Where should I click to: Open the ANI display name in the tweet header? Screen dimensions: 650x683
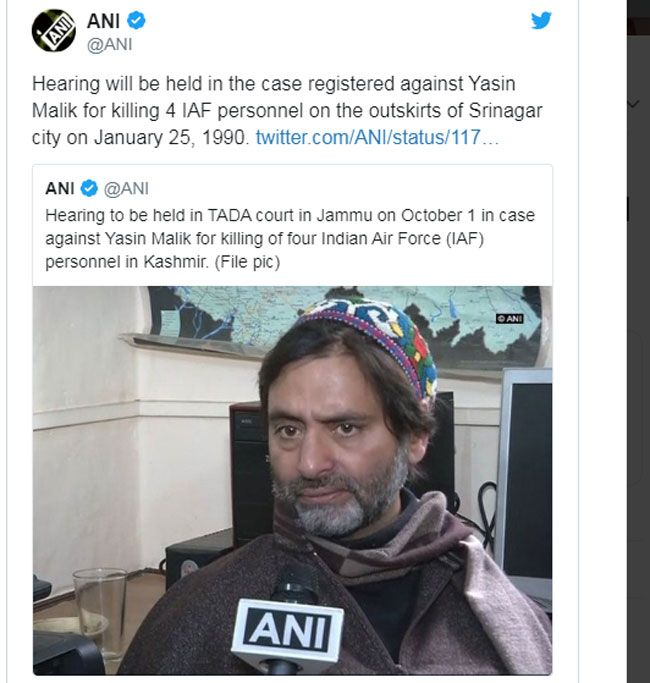click(104, 21)
